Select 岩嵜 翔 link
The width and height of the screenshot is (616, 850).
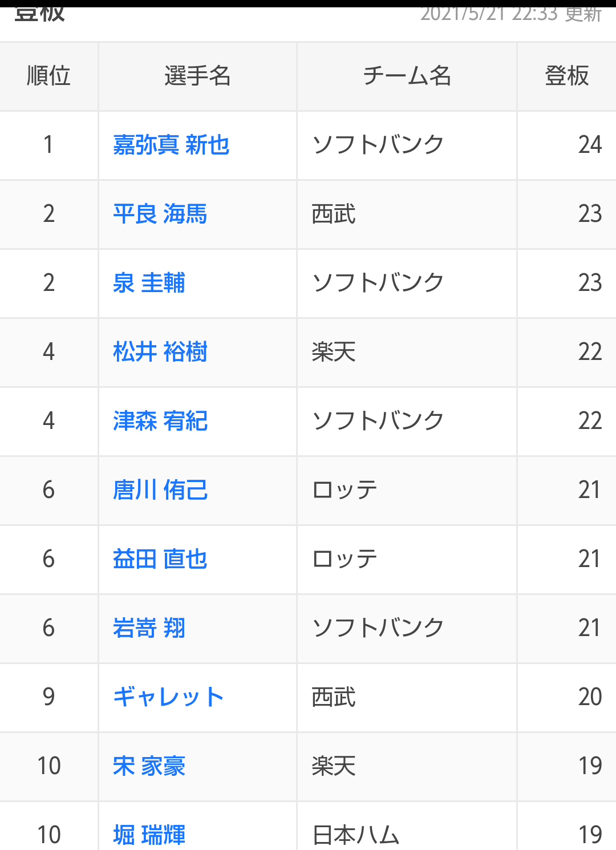click(149, 628)
